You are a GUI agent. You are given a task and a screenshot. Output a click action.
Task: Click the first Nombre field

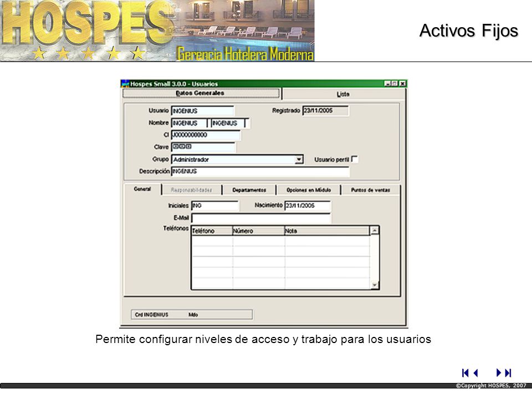coord(190,123)
